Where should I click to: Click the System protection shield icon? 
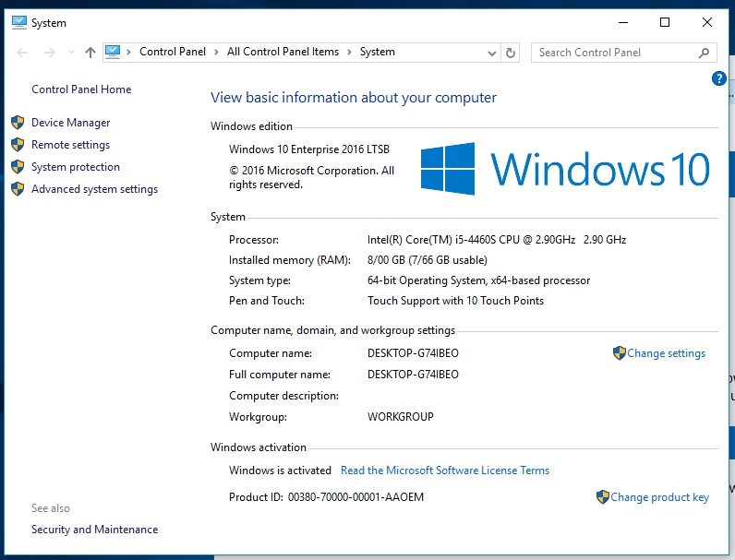18,167
